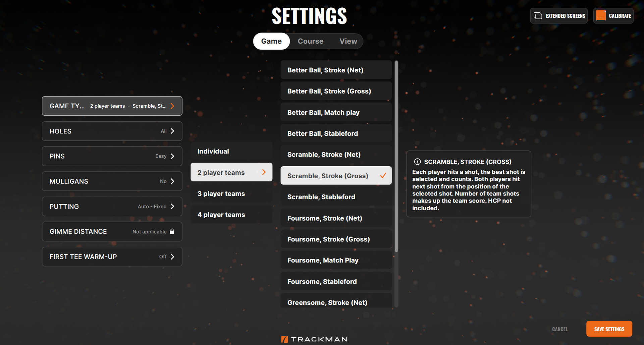Expand the Holes setting
This screenshot has width=644, height=345.
112,131
